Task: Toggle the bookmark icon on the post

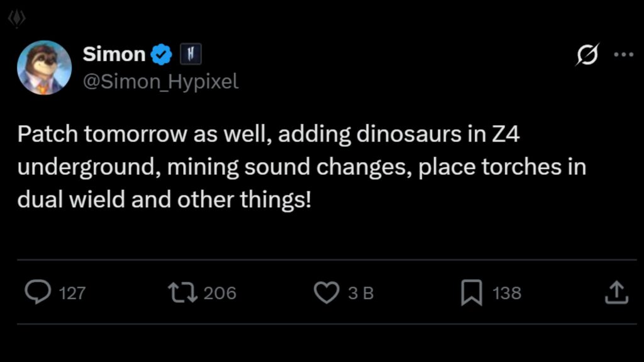Action: pyautogui.click(x=471, y=293)
